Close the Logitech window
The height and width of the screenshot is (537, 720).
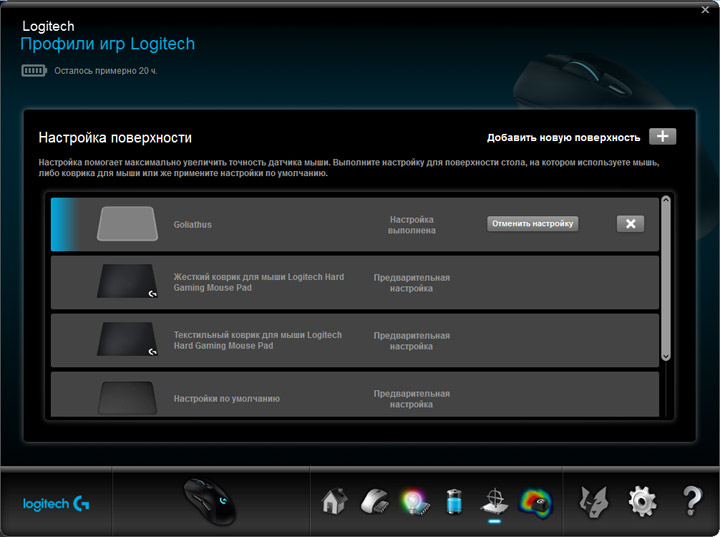[705, 10]
